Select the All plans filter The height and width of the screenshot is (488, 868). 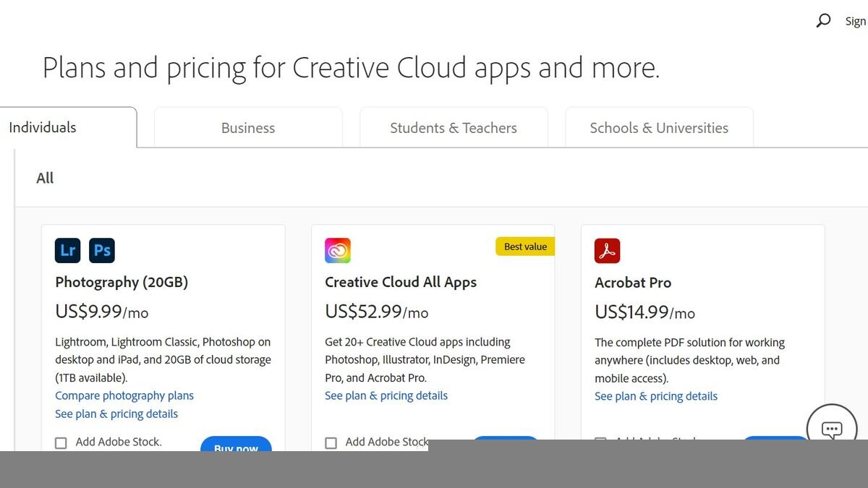[x=45, y=178]
